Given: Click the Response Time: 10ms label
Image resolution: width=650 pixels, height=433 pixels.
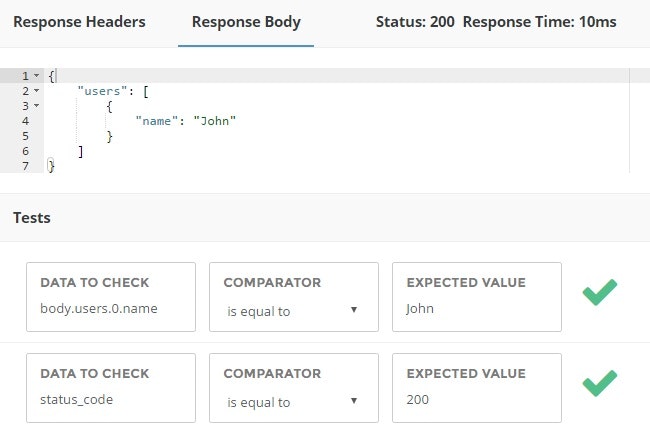Looking at the screenshot, I should pyautogui.click(x=540, y=22).
